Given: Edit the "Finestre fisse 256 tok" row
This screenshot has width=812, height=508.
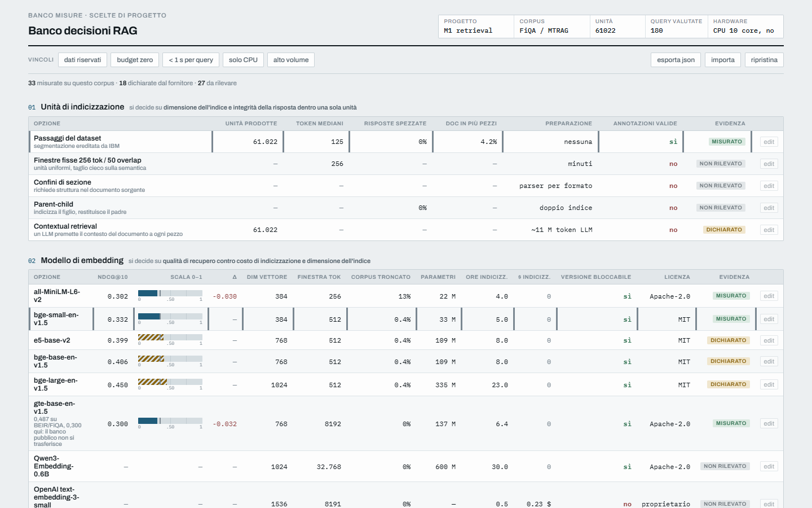Looking at the screenshot, I should (769, 164).
